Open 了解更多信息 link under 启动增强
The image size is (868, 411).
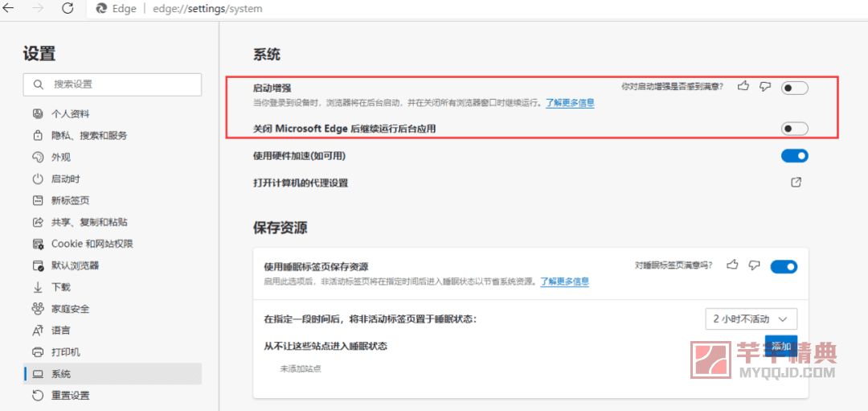pos(570,102)
